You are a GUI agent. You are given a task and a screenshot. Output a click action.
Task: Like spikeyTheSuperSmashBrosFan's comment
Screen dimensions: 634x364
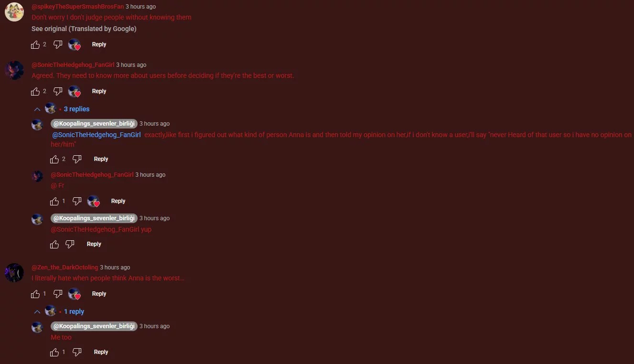pyautogui.click(x=35, y=44)
